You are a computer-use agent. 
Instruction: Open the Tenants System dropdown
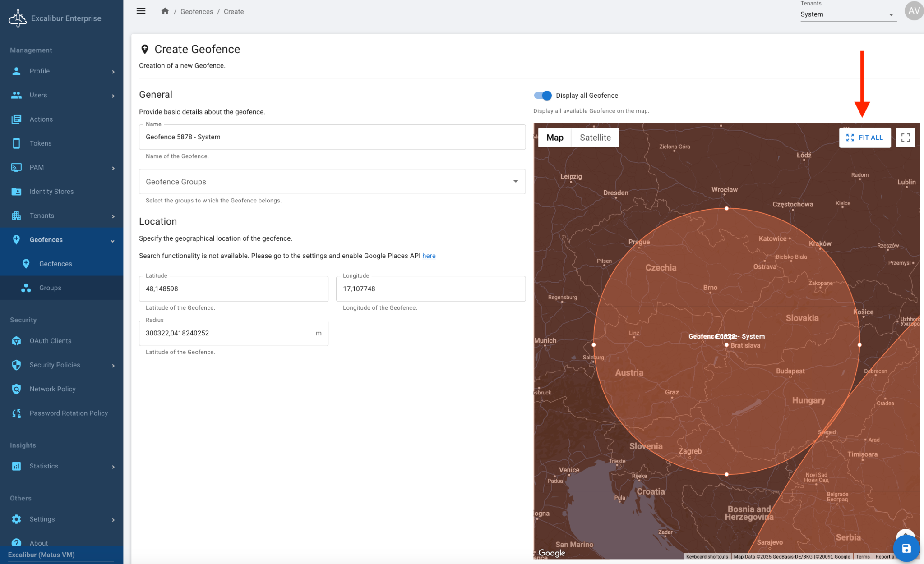[x=848, y=14]
